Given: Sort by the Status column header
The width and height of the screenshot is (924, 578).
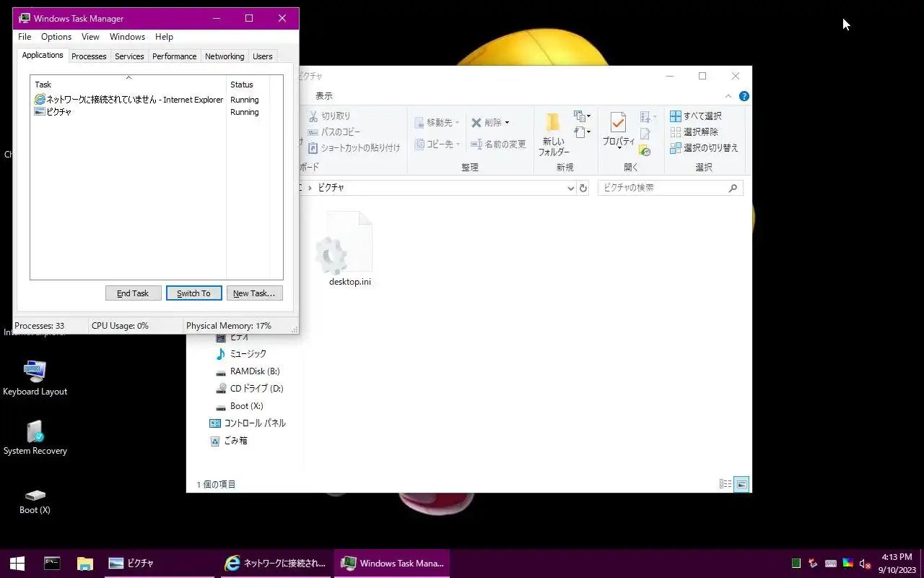Looking at the screenshot, I should 248,85.
